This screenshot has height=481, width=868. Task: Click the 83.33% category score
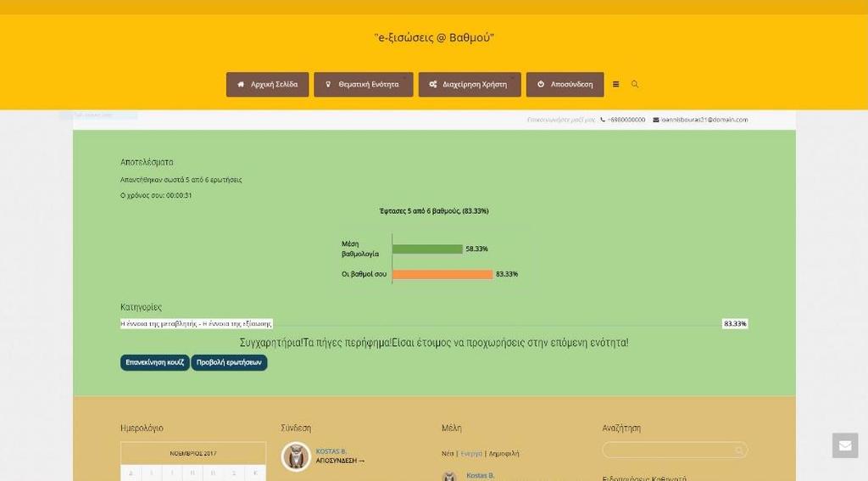[x=735, y=323]
